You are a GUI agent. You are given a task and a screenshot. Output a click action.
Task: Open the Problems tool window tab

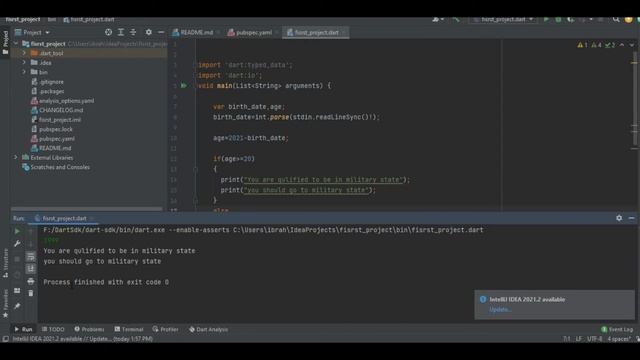click(89, 329)
